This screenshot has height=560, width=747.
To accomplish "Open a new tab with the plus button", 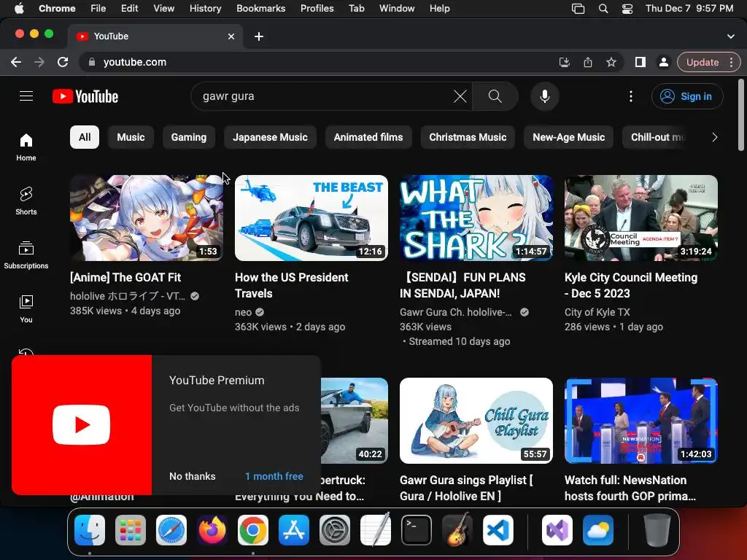I will (x=259, y=36).
